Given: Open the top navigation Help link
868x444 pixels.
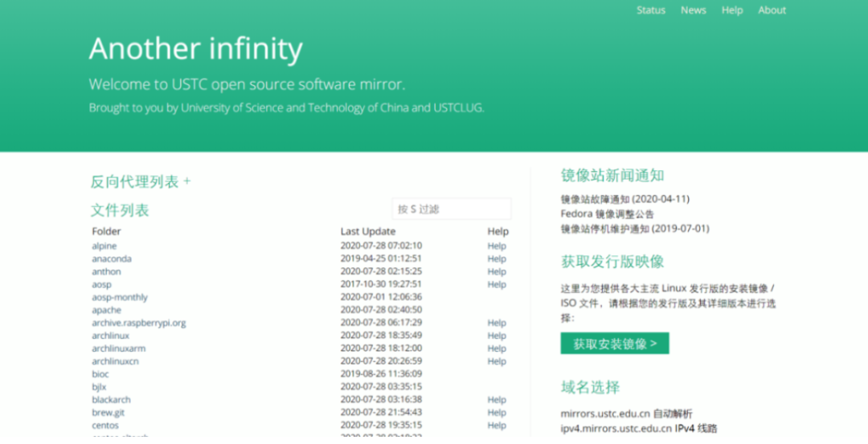Looking at the screenshot, I should point(732,10).
